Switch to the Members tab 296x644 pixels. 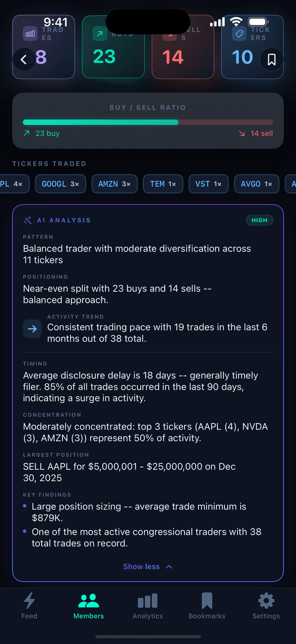point(88,606)
